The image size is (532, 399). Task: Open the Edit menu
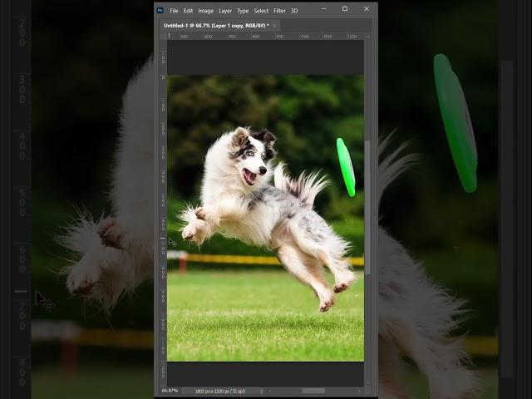tap(188, 11)
